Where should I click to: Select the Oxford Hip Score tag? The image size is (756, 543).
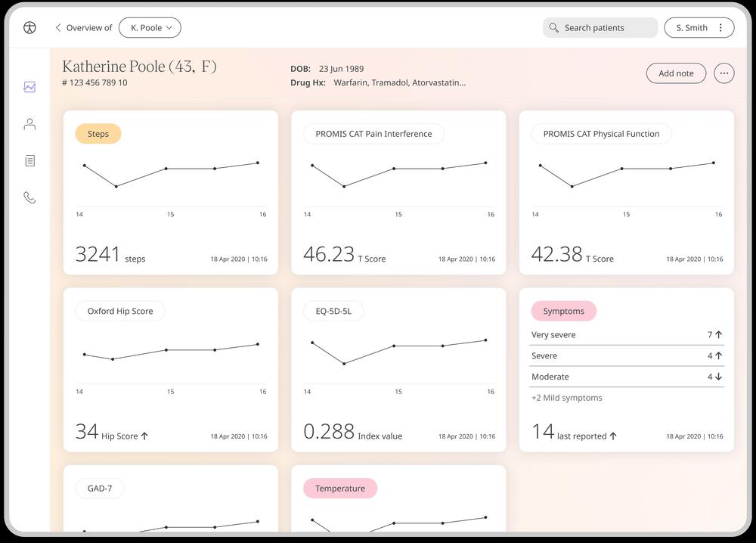click(x=120, y=311)
